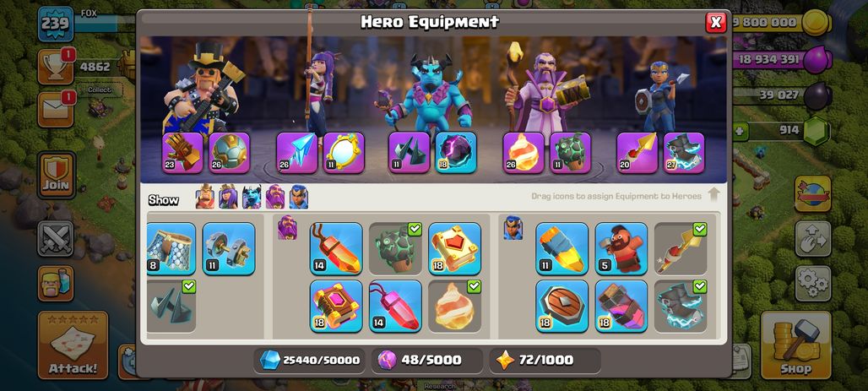Toggle Grand Warden filter in Show row
This screenshot has width=868, height=391.
[275, 197]
